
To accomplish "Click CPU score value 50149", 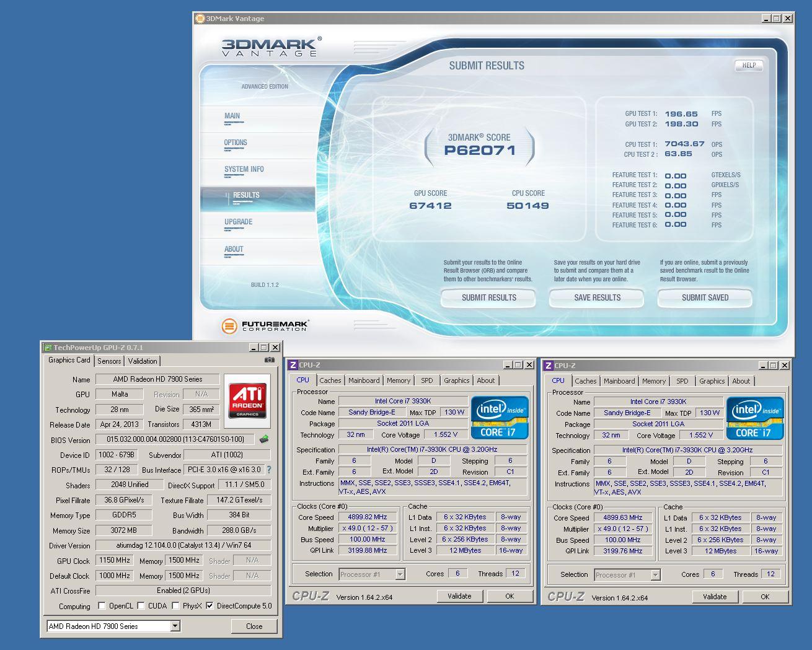I will coord(527,206).
